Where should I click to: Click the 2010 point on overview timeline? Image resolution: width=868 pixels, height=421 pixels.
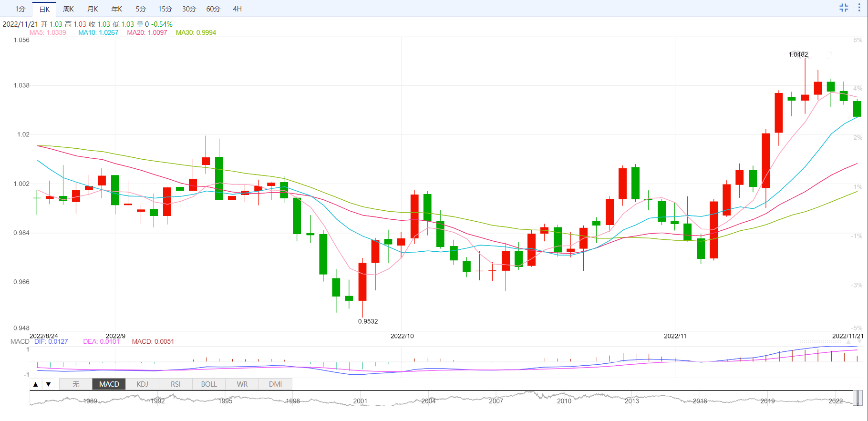[x=564, y=400]
